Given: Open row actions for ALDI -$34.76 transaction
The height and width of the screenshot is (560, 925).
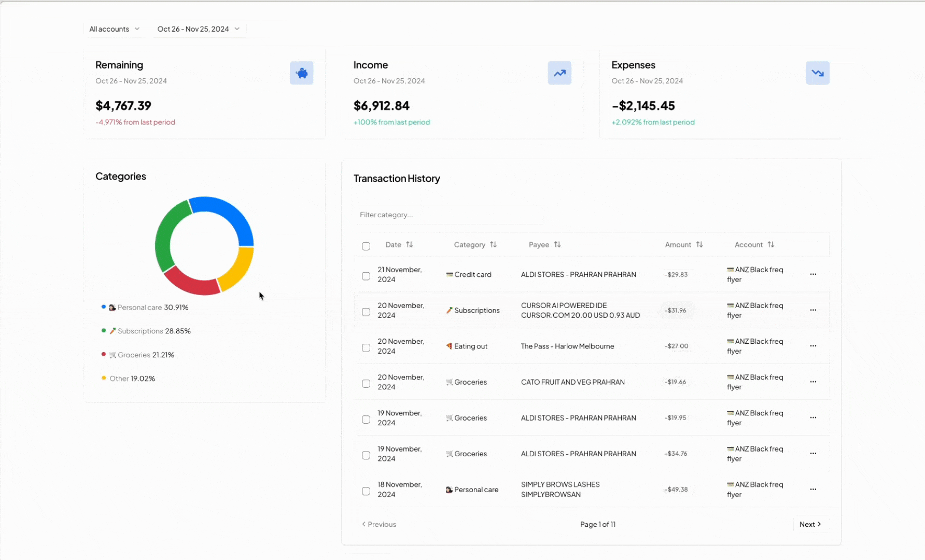Looking at the screenshot, I should [813, 453].
